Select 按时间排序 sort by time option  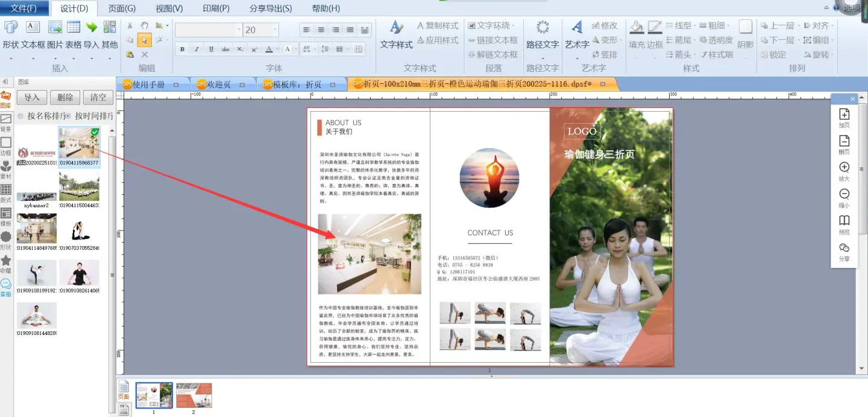coord(69,116)
